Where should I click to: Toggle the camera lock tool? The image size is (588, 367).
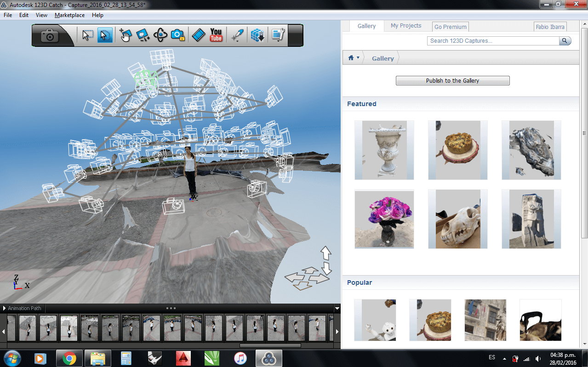[x=177, y=35]
